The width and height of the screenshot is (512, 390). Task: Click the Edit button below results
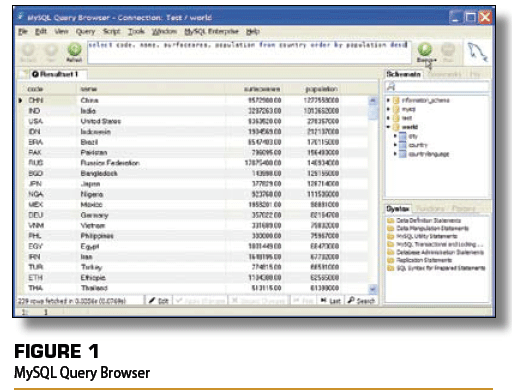pyautogui.click(x=158, y=301)
